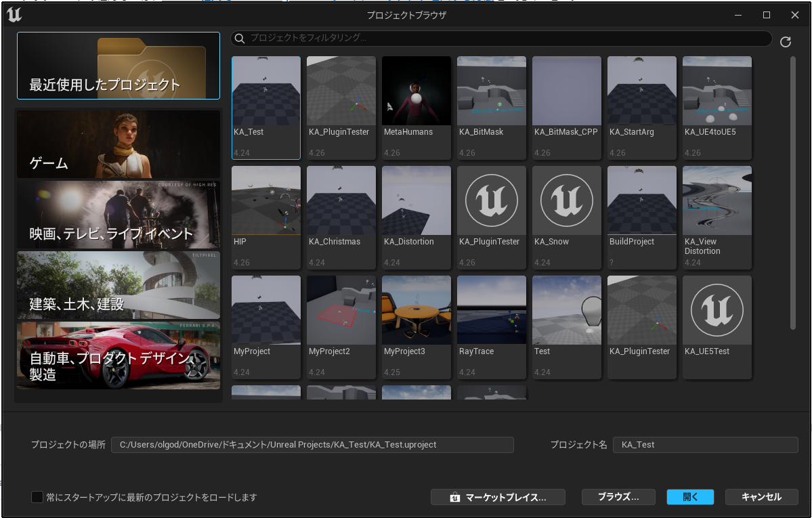Viewport: 812px width, 518px height.
Task: Click the marketplace bag icon
Action: coord(454,497)
